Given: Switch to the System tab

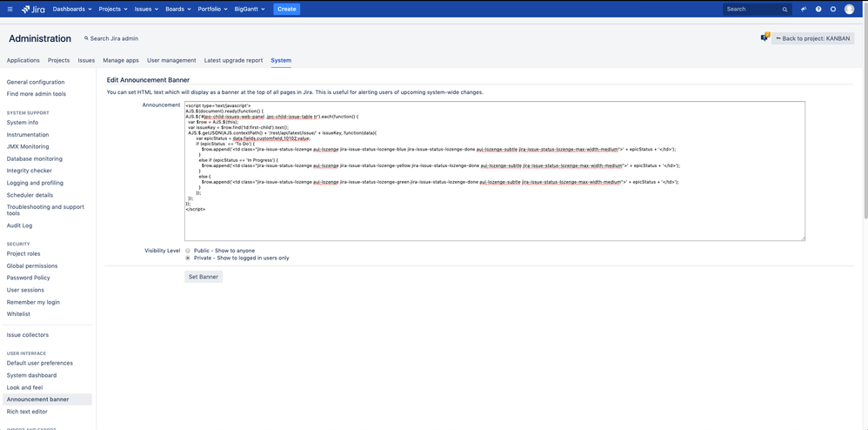Looking at the screenshot, I should [x=281, y=60].
